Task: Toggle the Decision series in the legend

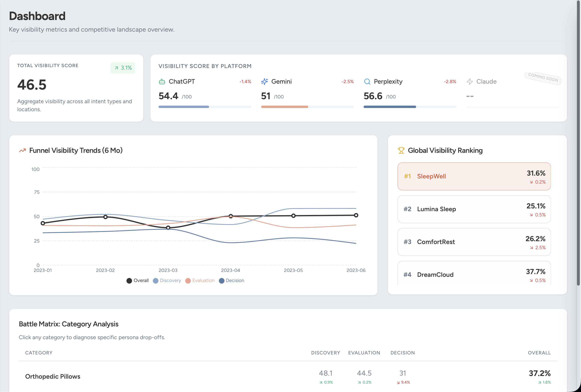Action: pos(231,280)
